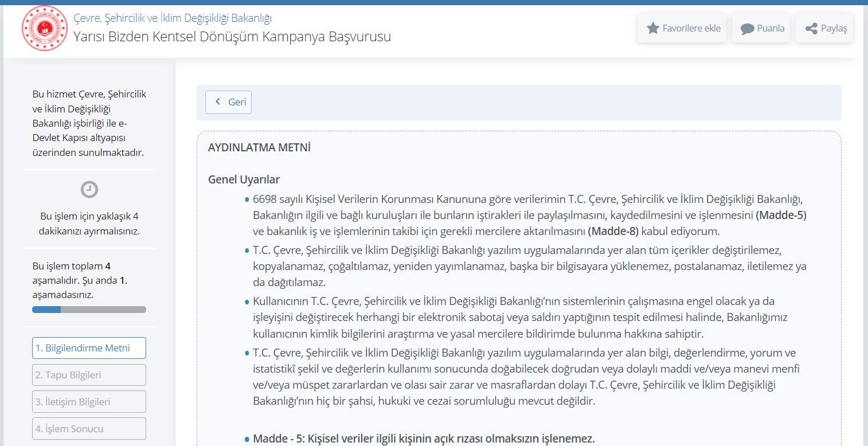Open the Çevre, Şehircilik ve İklim Değişikliği Bakanlığı header link
Screen dimensions: 868x446
[173, 18]
